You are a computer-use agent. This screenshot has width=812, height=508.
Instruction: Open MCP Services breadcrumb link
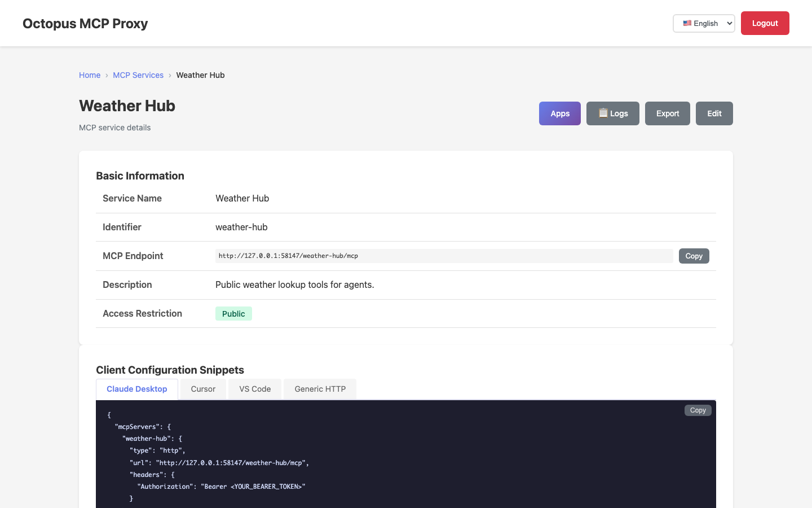pos(138,75)
